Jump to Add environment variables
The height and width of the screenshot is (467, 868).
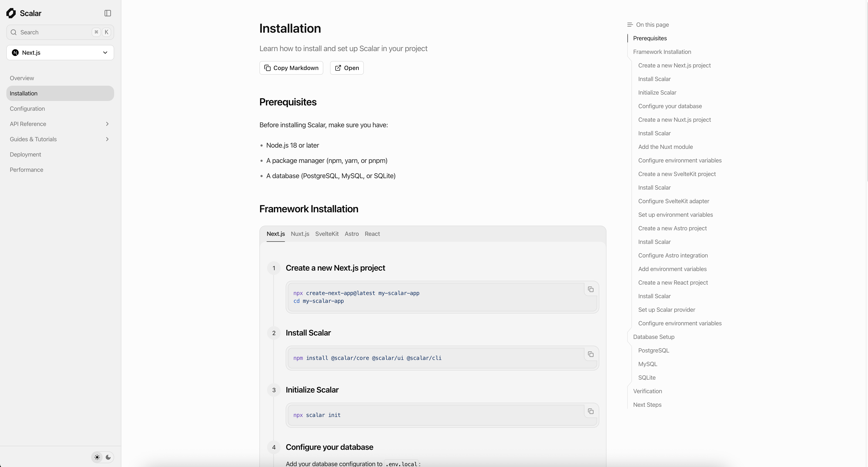click(x=672, y=269)
